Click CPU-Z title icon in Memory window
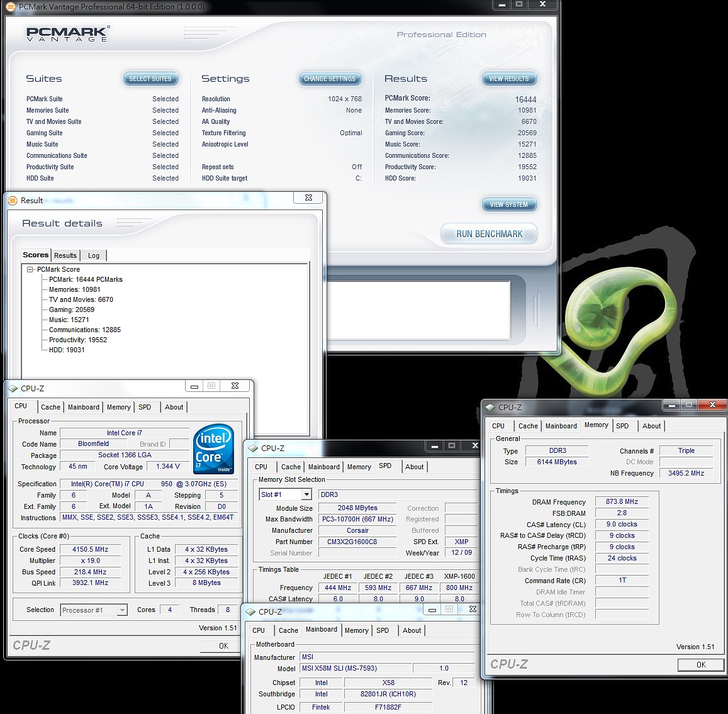728x714 pixels. (x=490, y=407)
